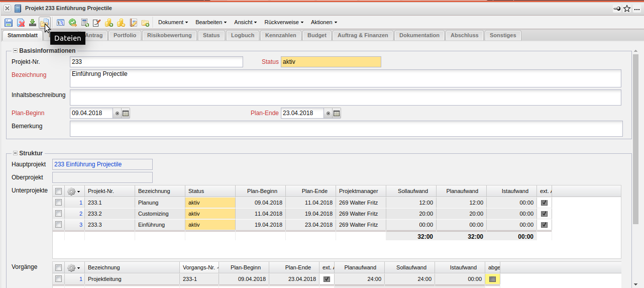Click the star favorite icon
Screen dimensions: 644x288
coord(627,9)
